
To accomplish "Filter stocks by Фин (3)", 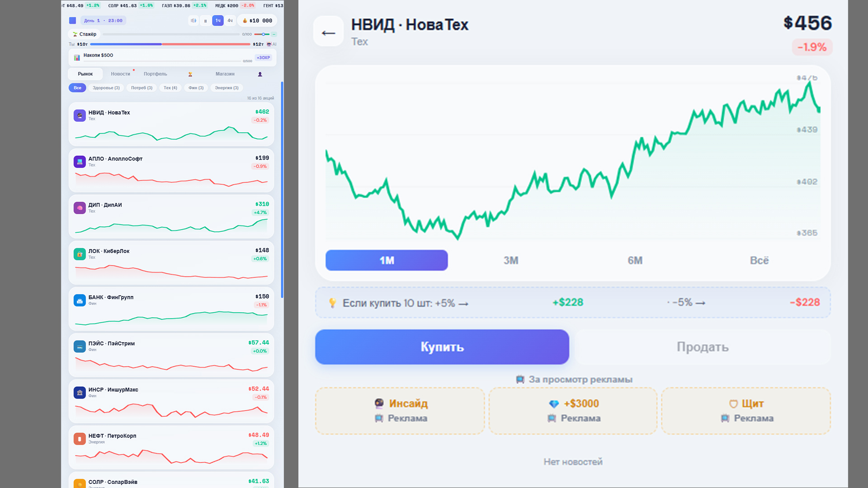I will (x=196, y=88).
